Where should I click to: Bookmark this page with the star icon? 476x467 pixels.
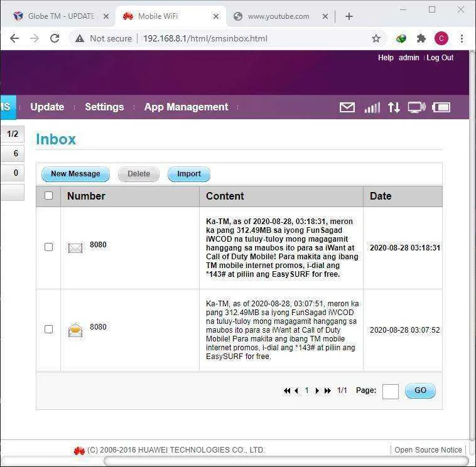tap(376, 38)
